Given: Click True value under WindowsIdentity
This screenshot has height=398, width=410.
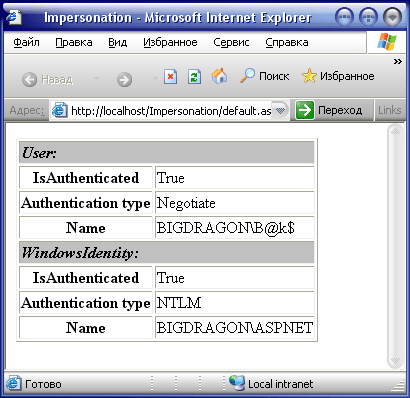Looking at the screenshot, I should click(x=170, y=278).
